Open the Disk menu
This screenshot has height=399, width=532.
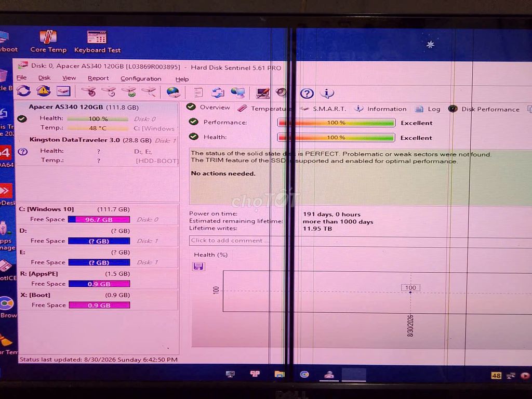click(x=44, y=78)
